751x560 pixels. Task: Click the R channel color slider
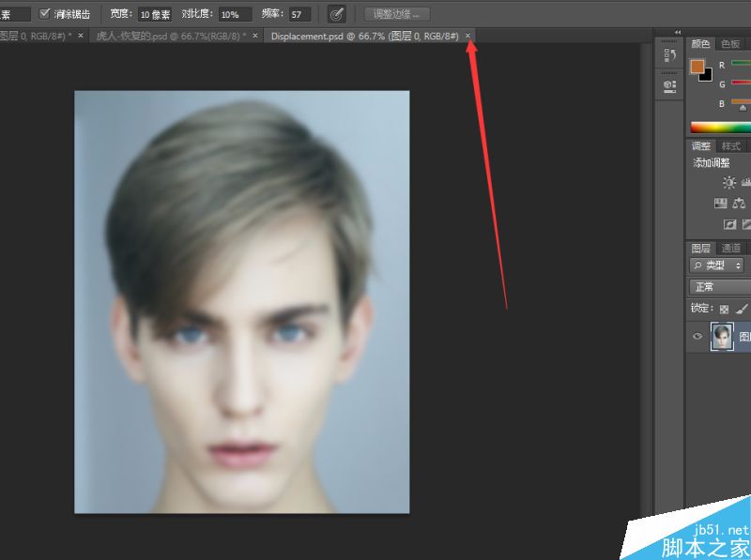click(741, 63)
